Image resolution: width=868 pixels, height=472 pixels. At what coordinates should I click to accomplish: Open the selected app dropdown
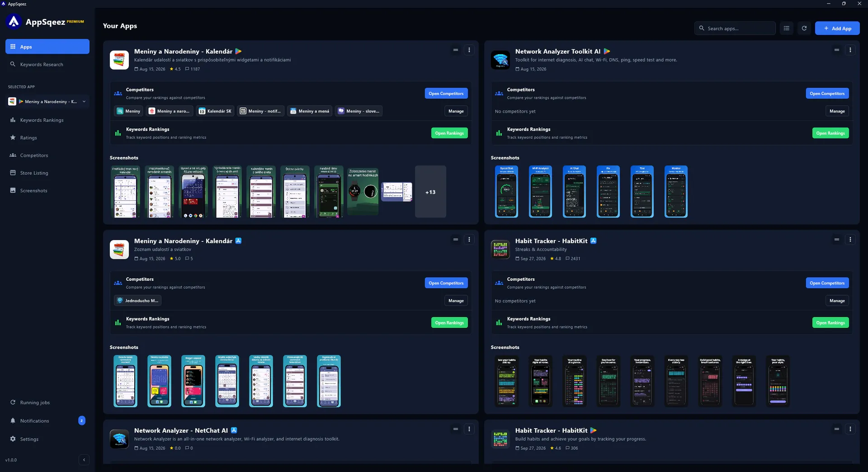(x=47, y=102)
